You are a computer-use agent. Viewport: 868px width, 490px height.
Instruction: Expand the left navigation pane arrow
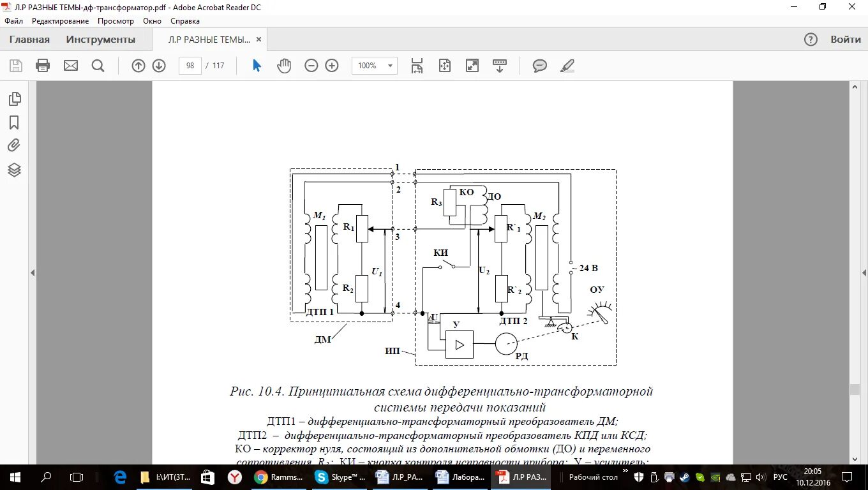pos(33,273)
